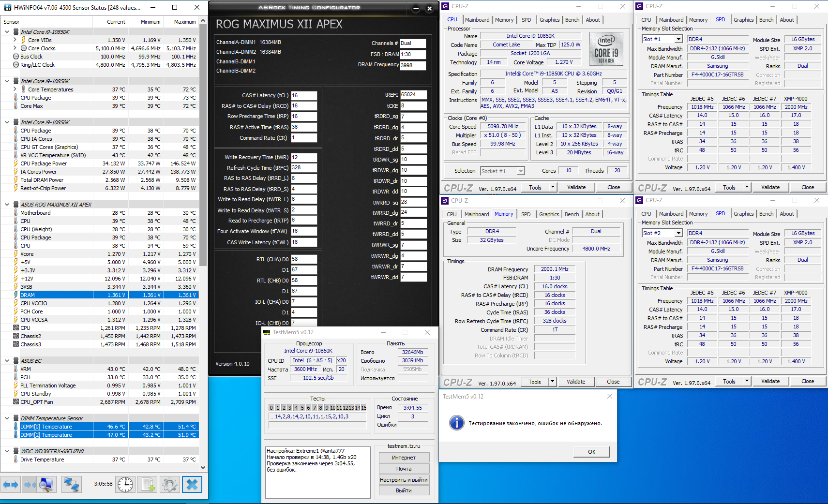
Task: Click the Current column header in HWiNFO
Action: 110,22
